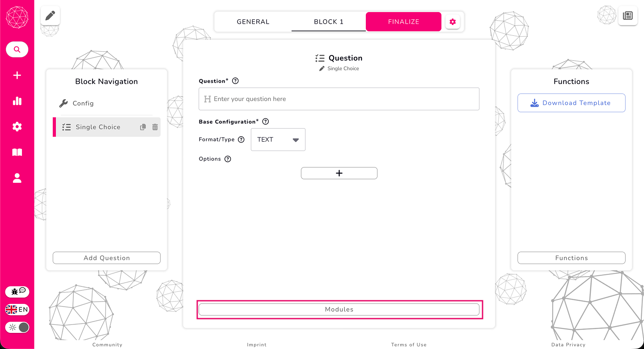This screenshot has height=349, width=644.
Task: Delete the Single Choice question with trash icon
Action: 155,127
